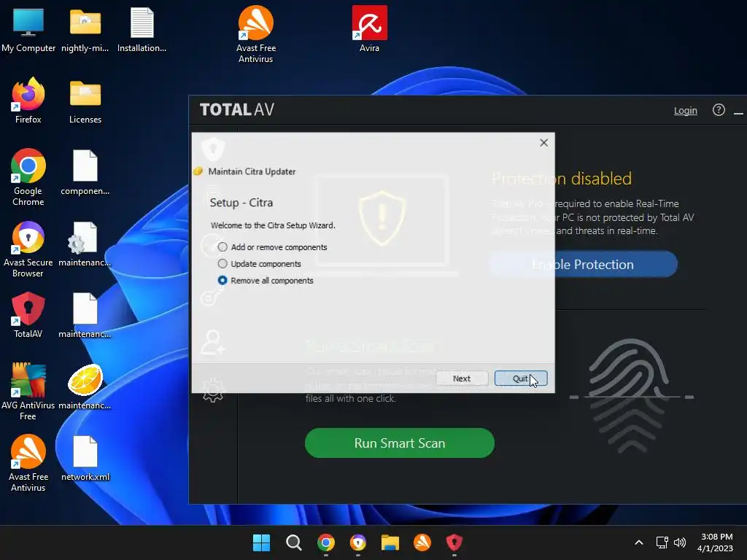The image size is (747, 560).
Task: Open My Computer desktop icon
Action: 28,30
